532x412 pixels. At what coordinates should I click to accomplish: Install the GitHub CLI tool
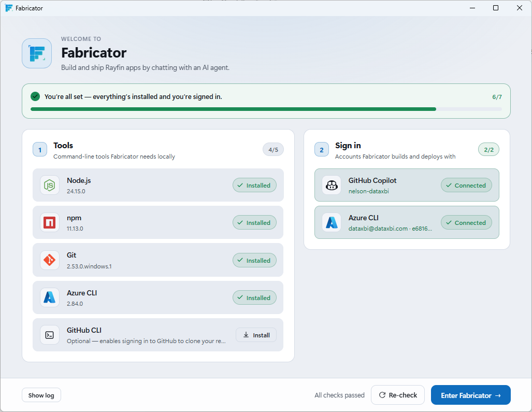256,335
